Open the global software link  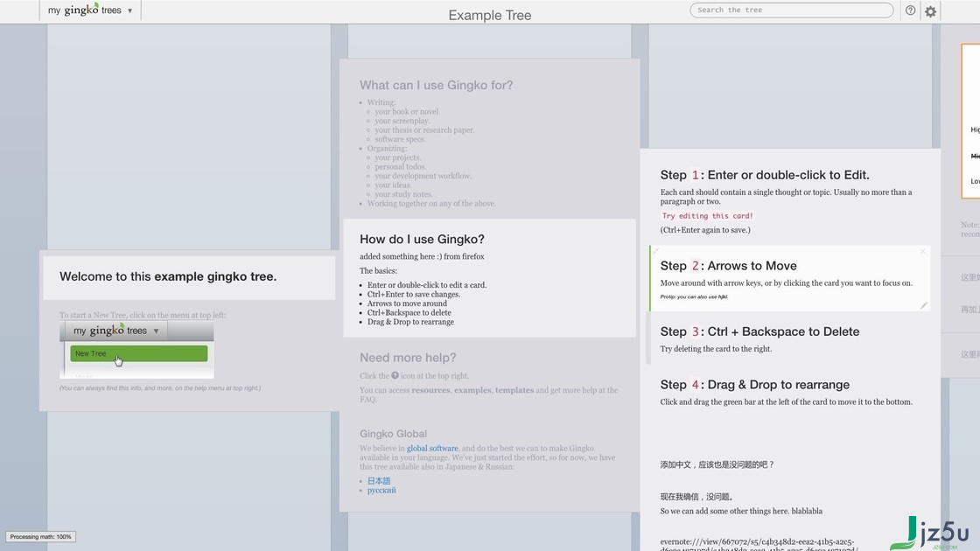(x=432, y=449)
